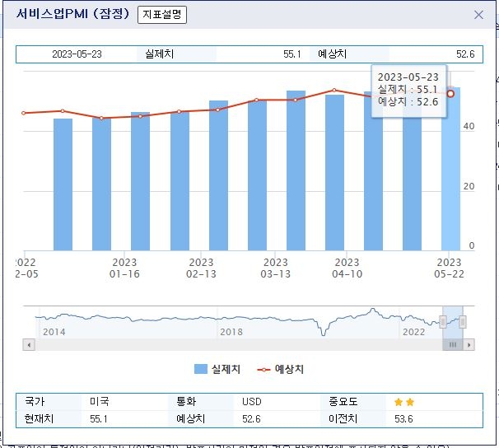Image resolution: width=499 pixels, height=448 pixels.
Task: Click the 예상치 value 52.6 in bottom table
Action: tap(251, 418)
